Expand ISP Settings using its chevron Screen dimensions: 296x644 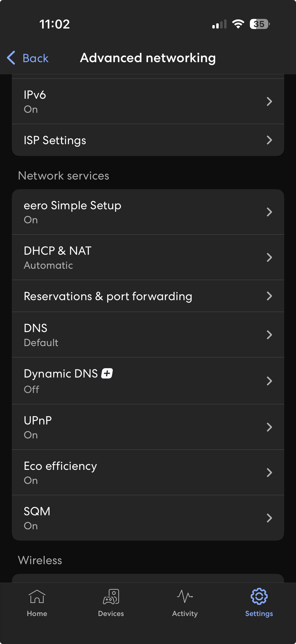point(269,140)
